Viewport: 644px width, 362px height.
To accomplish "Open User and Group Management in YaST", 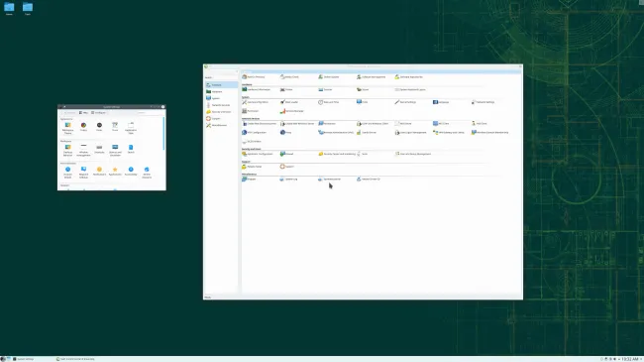I will pos(413,154).
